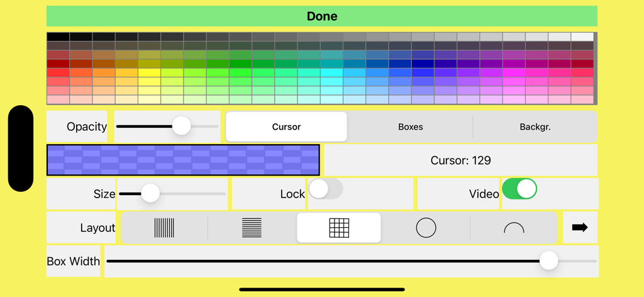Switch to the Cursor segment
The height and width of the screenshot is (297, 644).
coord(286,127)
